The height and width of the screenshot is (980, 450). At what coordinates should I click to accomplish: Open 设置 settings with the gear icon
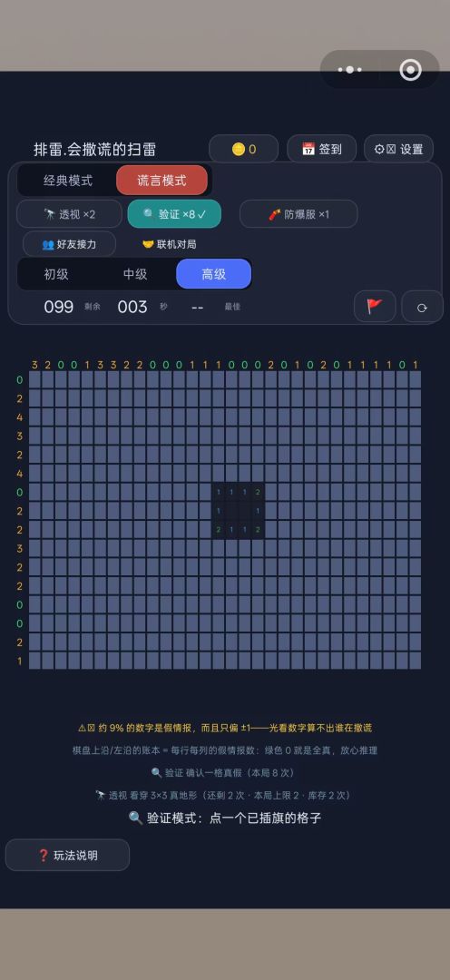[399, 149]
